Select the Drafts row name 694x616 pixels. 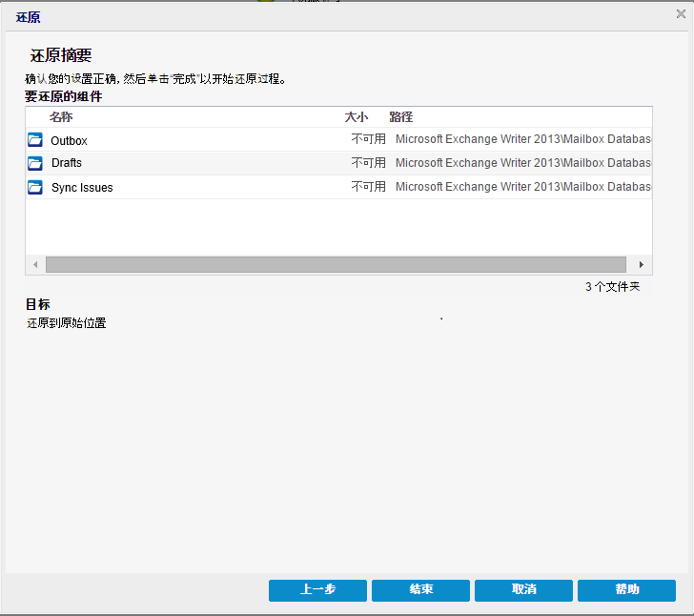coord(67,163)
